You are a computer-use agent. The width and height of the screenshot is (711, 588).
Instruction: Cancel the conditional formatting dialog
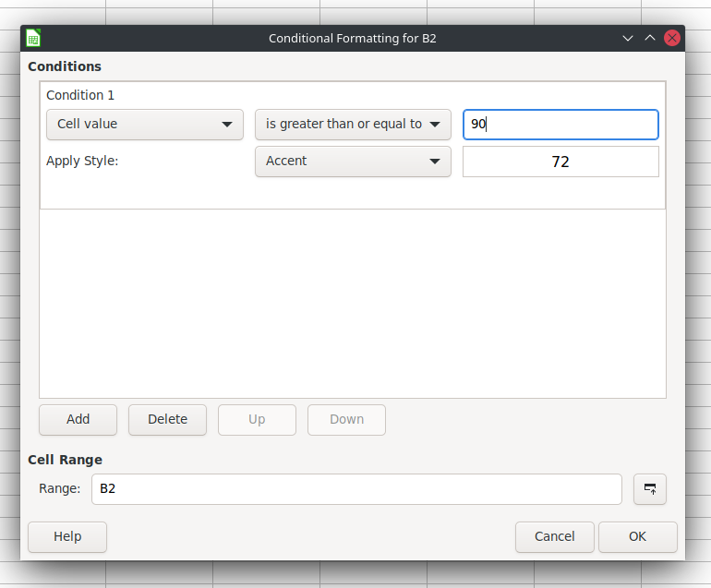[x=555, y=537]
